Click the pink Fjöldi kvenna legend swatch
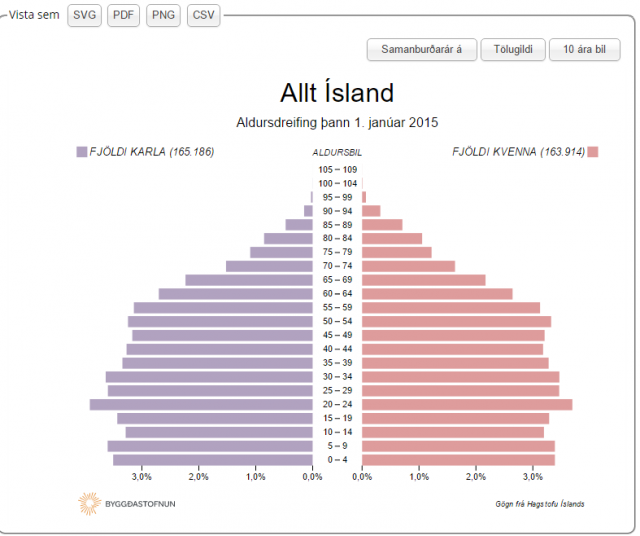Viewport: 640px width, 536px height. point(593,152)
